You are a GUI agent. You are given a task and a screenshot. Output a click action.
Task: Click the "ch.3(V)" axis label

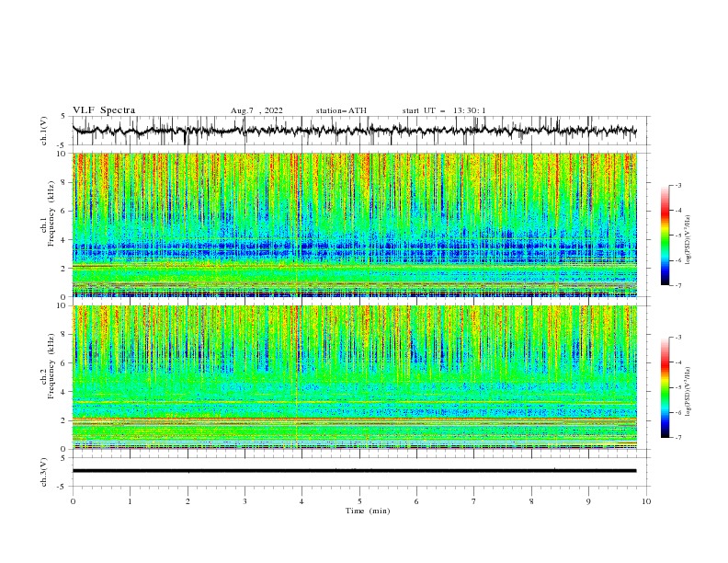[x=44, y=472]
